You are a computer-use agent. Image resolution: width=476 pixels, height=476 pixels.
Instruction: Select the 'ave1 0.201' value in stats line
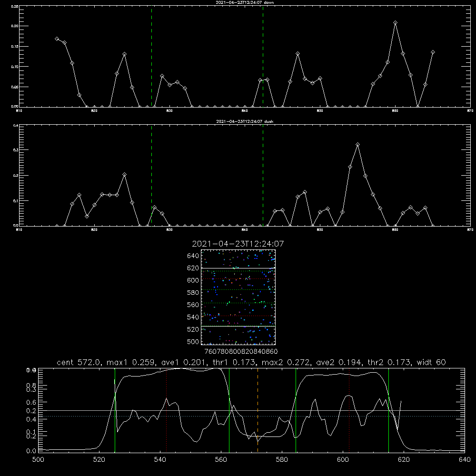click(x=182, y=362)
